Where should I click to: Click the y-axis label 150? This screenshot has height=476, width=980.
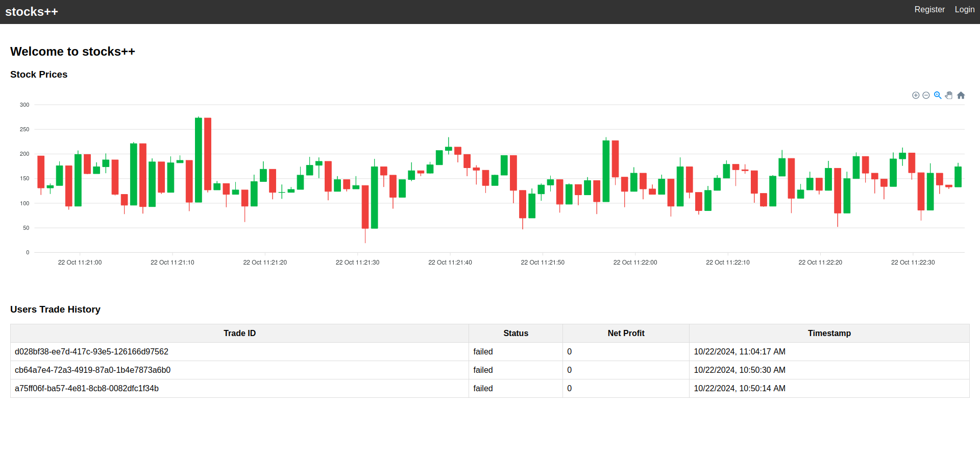pyautogui.click(x=24, y=178)
